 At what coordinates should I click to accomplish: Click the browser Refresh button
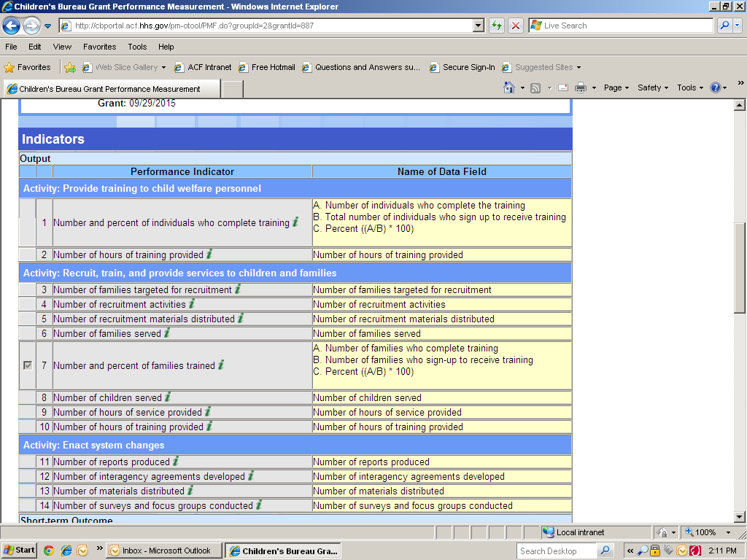point(497,26)
